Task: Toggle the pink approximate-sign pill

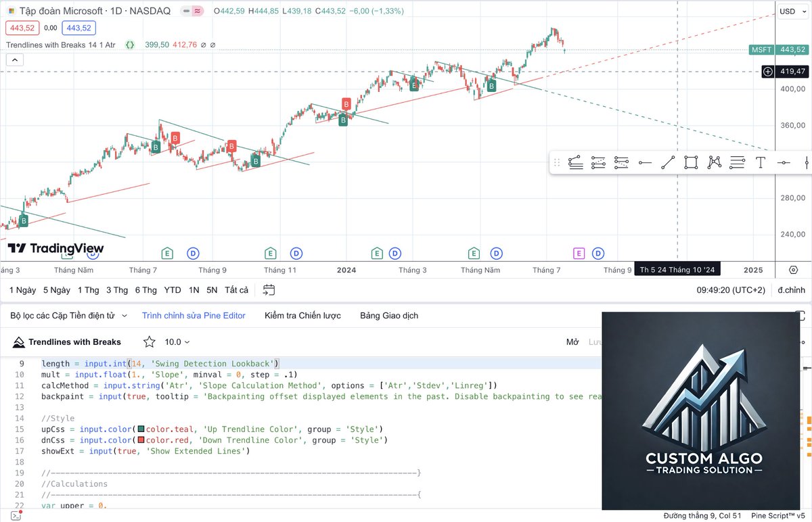Action: point(198,11)
